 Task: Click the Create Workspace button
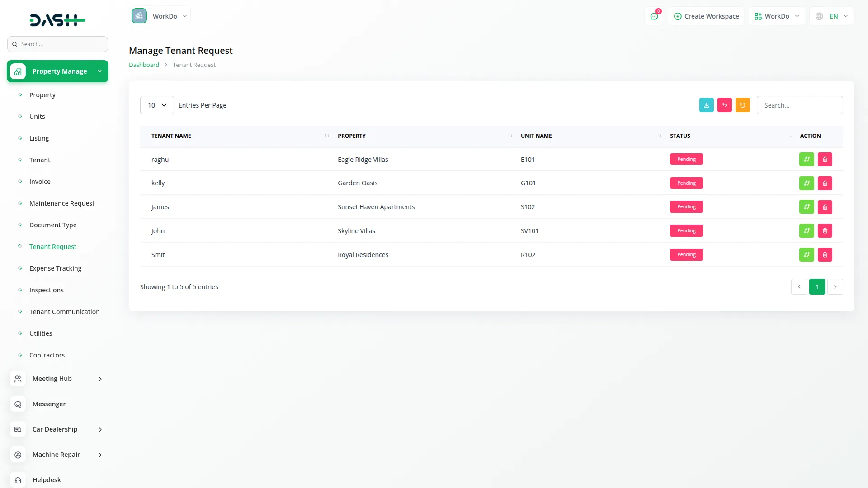click(x=706, y=16)
